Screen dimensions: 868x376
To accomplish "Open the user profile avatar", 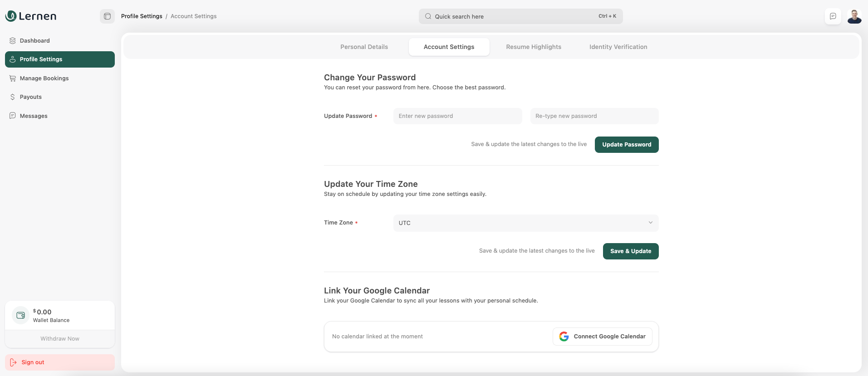I will [x=854, y=16].
